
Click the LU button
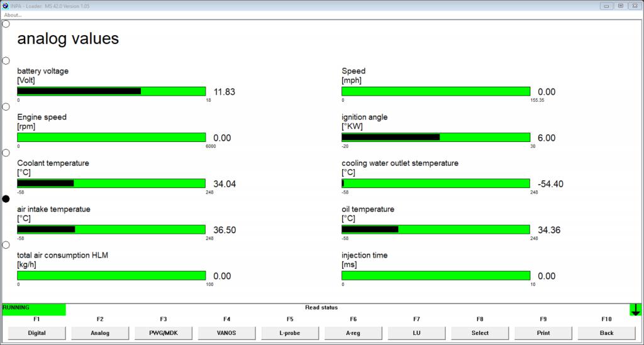416,333
